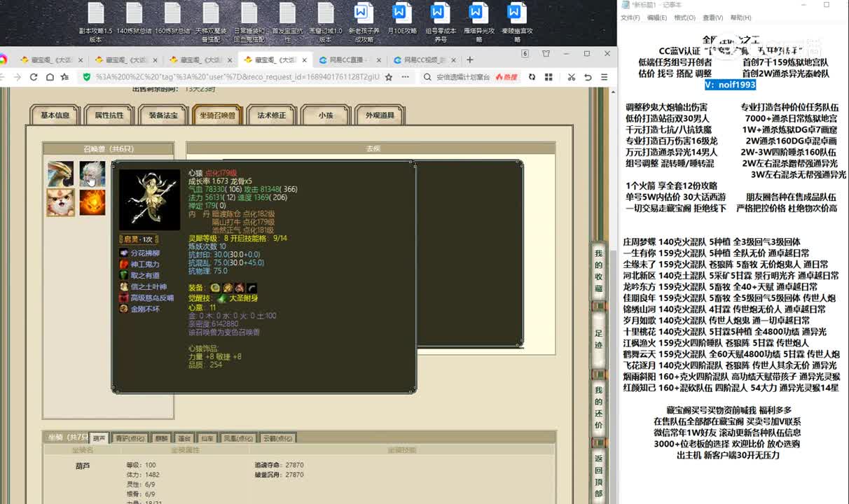Open desktop file 日常睡装和回血鬼搭配
Image resolution: width=849 pixels, height=504 pixels.
coord(249,22)
